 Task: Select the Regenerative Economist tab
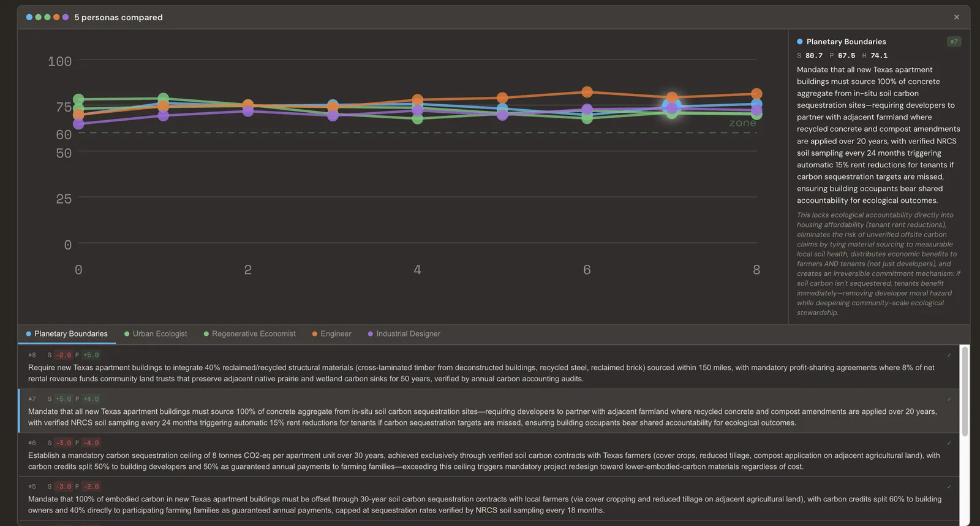249,334
